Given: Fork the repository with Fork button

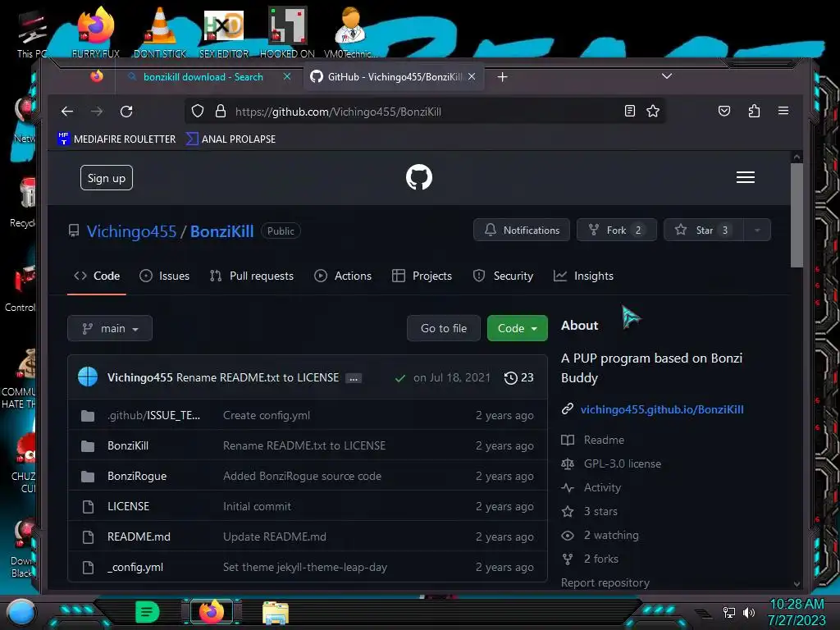Looking at the screenshot, I should (x=617, y=231).
